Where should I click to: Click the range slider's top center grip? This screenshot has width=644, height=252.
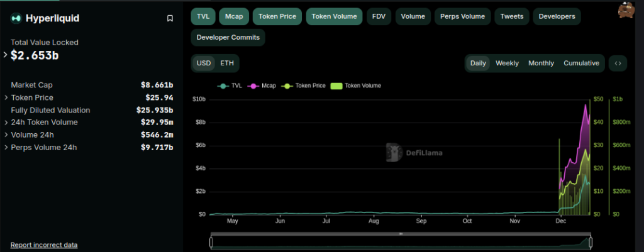pos(401,234)
